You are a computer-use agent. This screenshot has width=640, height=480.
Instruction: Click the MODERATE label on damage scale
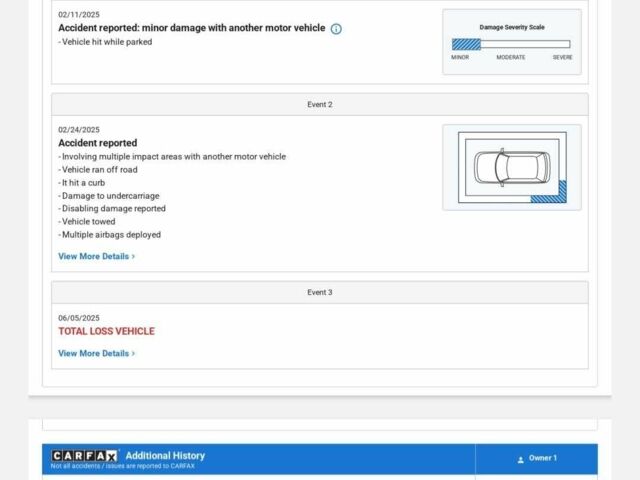[511, 58]
